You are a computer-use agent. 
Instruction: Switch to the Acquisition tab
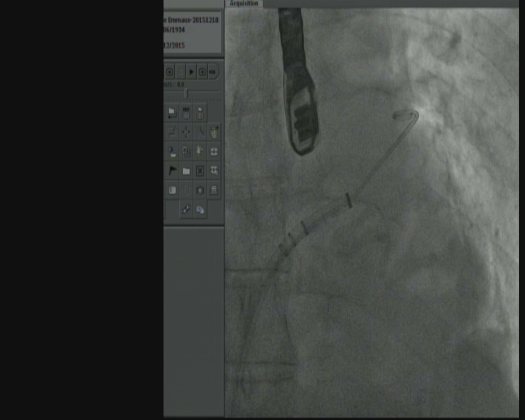(x=244, y=4)
